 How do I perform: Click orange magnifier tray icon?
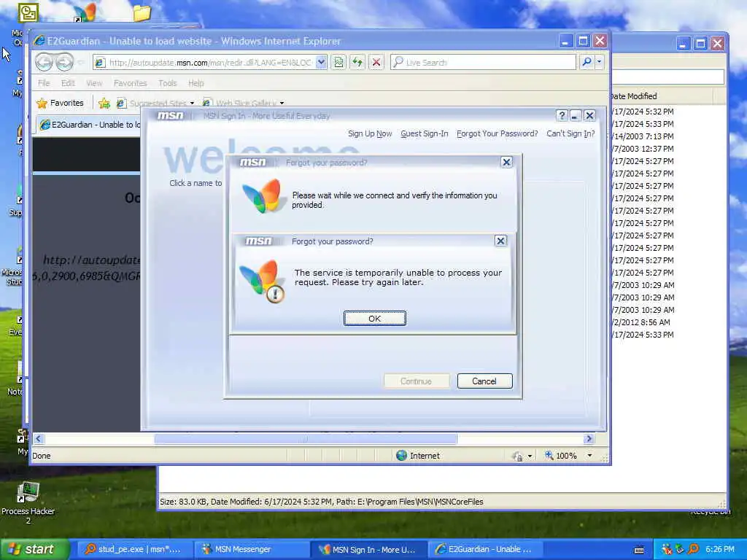click(x=694, y=549)
